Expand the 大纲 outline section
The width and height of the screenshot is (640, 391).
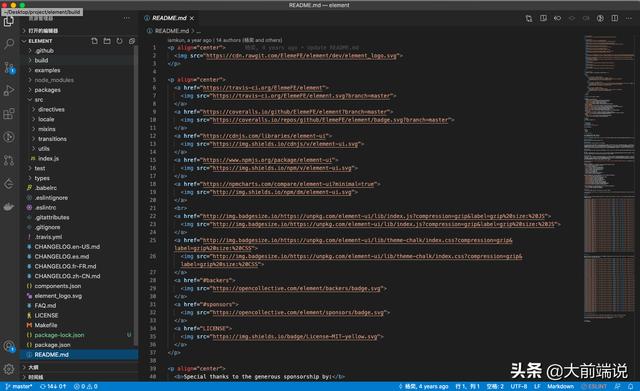pos(80,367)
